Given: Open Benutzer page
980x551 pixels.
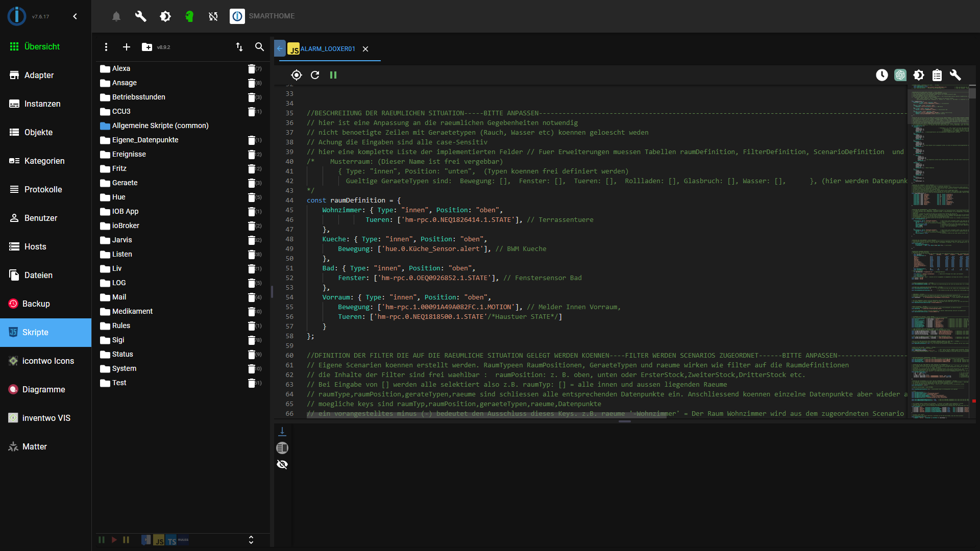Looking at the screenshot, I should click(x=45, y=218).
